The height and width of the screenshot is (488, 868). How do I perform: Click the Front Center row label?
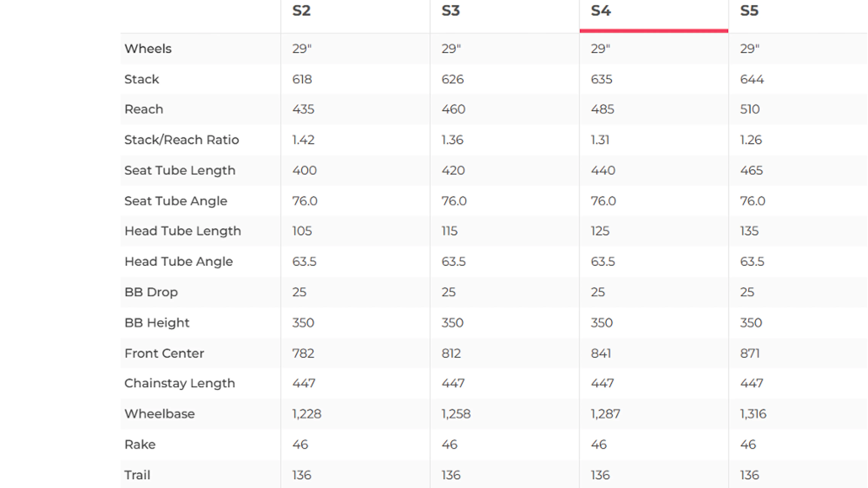[164, 353]
